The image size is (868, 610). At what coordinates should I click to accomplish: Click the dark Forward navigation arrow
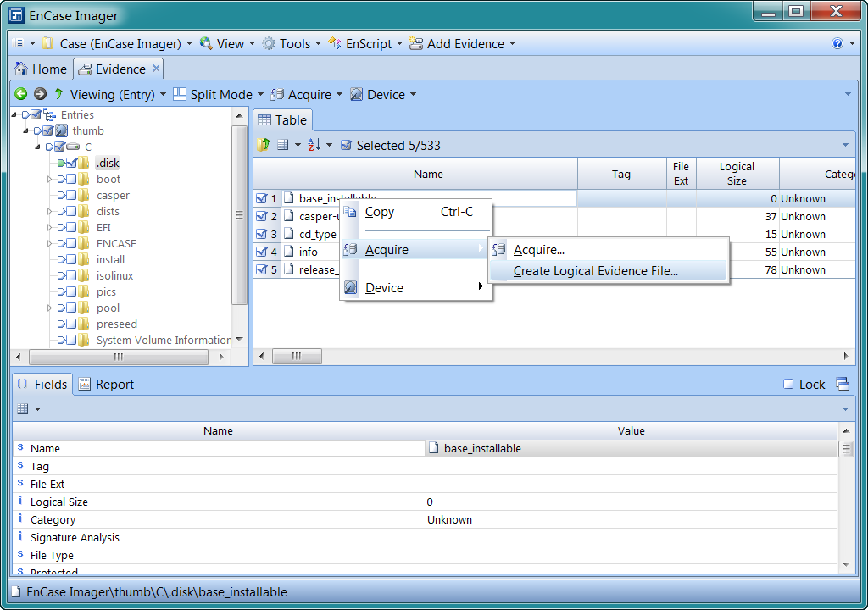[x=40, y=94]
